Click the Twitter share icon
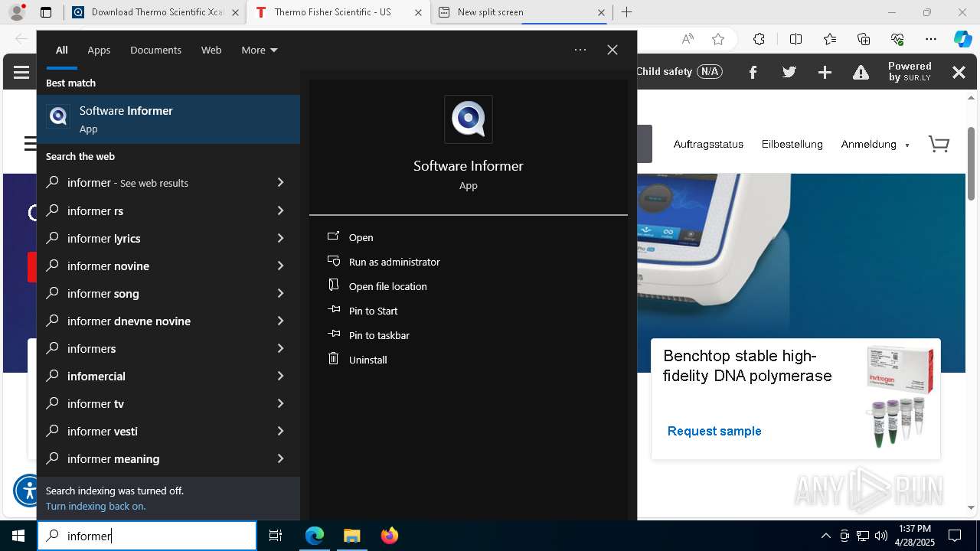The image size is (980, 551). click(x=789, y=72)
